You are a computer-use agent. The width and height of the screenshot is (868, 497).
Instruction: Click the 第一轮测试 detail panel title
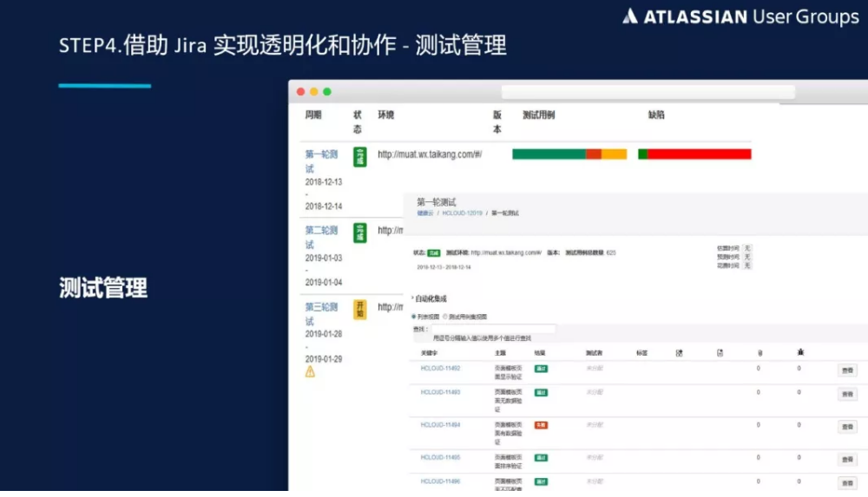click(437, 202)
